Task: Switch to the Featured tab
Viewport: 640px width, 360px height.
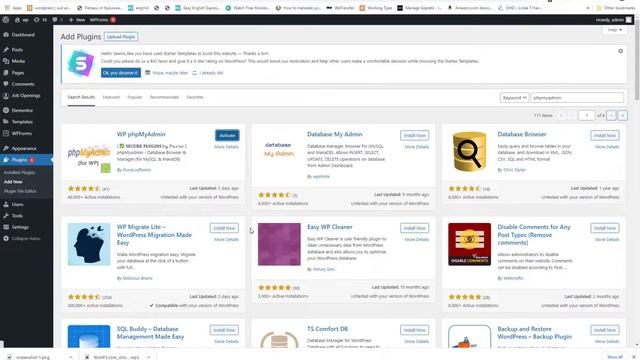Action: pos(111,97)
